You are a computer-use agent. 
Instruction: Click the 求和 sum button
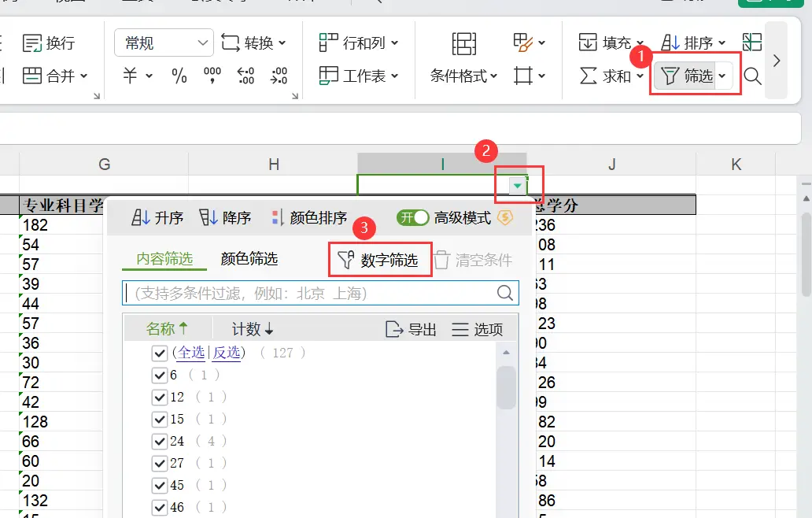pyautogui.click(x=605, y=76)
